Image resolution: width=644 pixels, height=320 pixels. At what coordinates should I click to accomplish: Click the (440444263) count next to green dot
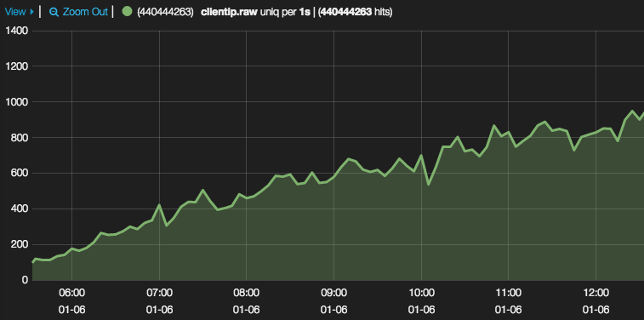[x=166, y=12]
